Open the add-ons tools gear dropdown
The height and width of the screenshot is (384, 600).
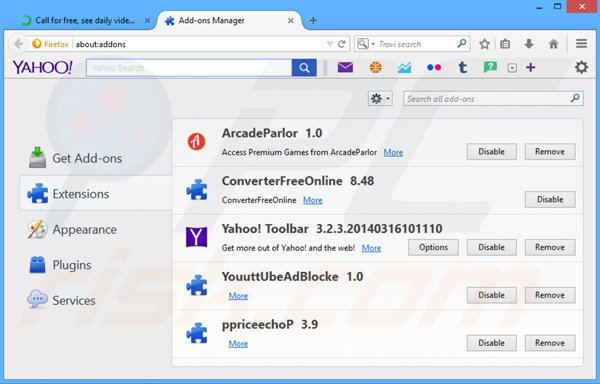380,99
